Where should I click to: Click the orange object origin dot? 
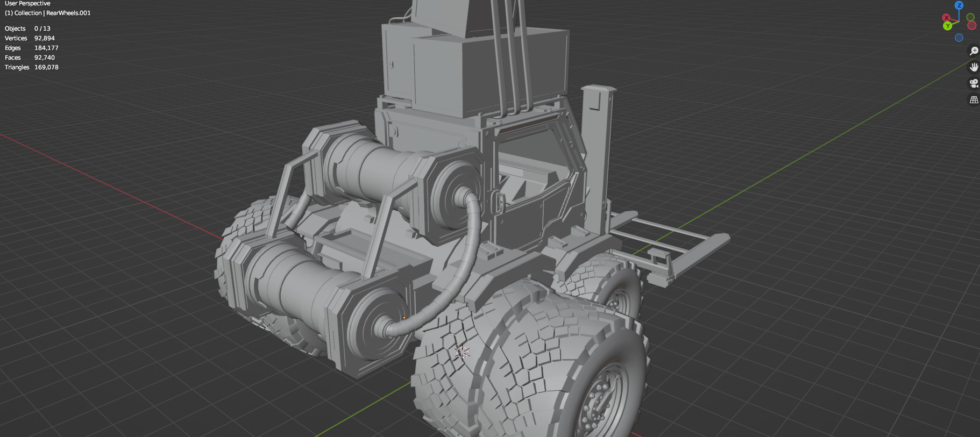pyautogui.click(x=404, y=318)
